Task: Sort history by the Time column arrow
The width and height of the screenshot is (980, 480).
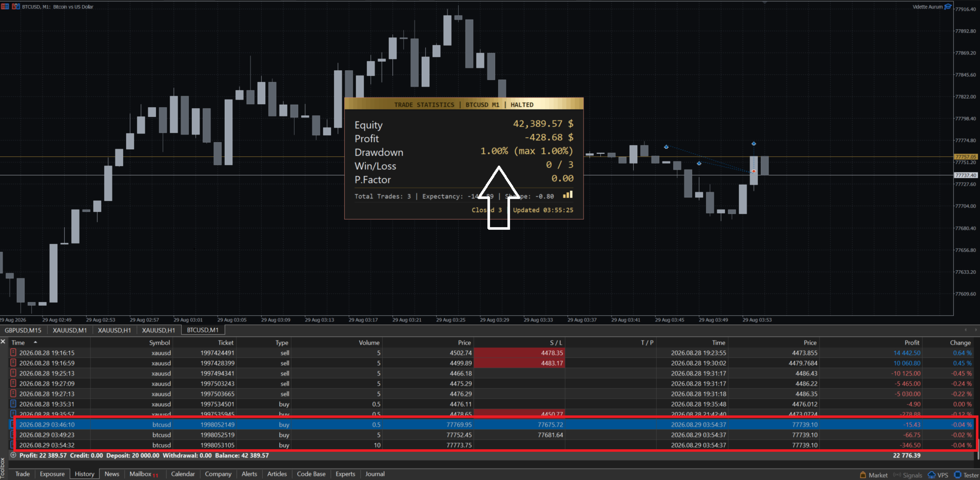Action: [35, 342]
